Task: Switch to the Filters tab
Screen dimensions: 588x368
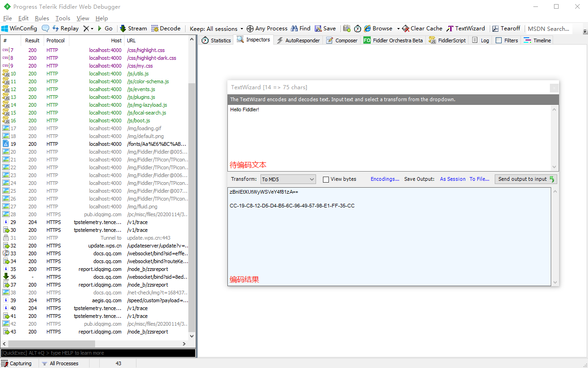Action: 507,40
